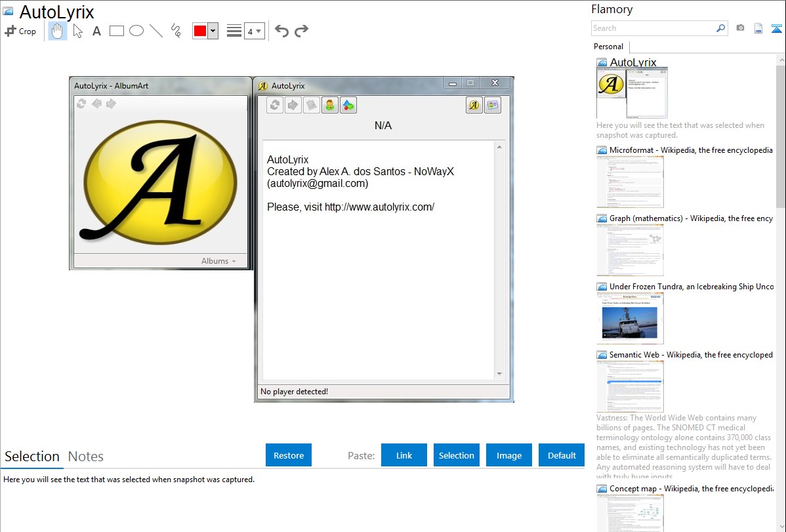Select the straight line tool
786x532 pixels.
click(x=156, y=31)
